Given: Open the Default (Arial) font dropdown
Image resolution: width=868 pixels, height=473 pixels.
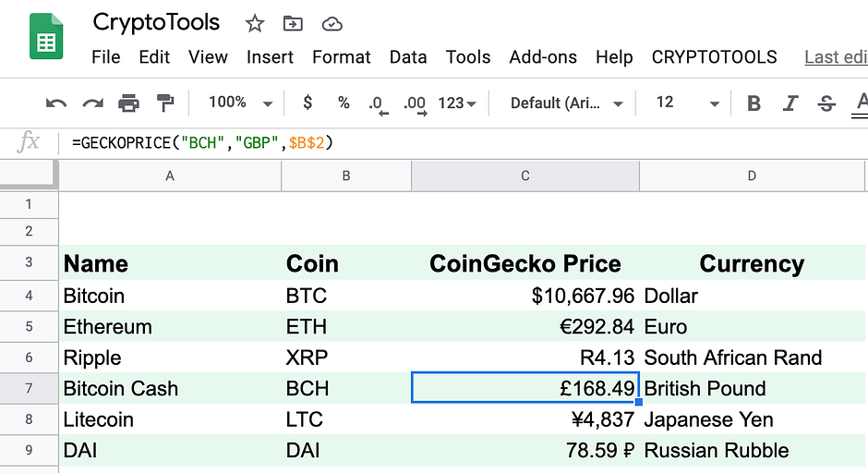Looking at the screenshot, I should (567, 103).
